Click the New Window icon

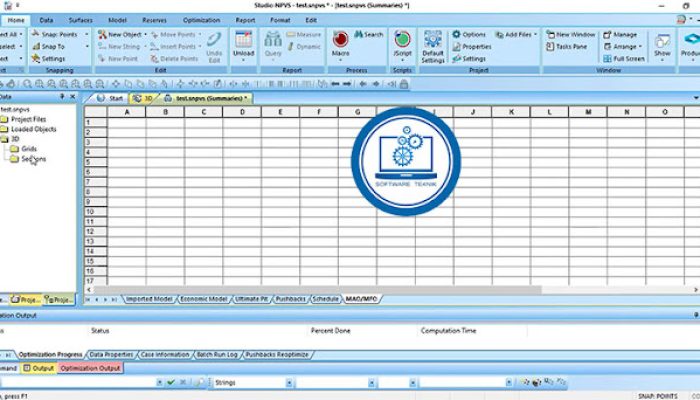(550, 34)
